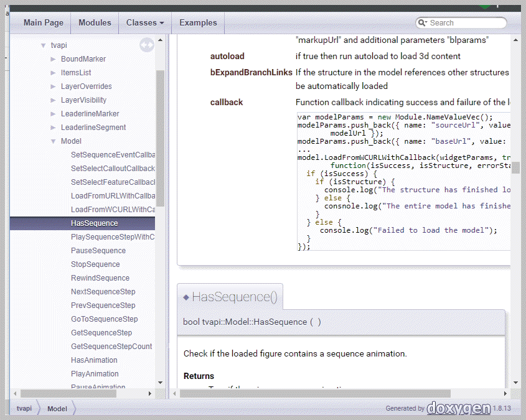This screenshot has width=526, height=420.
Task: Open the Modules tab
Action: point(95,23)
